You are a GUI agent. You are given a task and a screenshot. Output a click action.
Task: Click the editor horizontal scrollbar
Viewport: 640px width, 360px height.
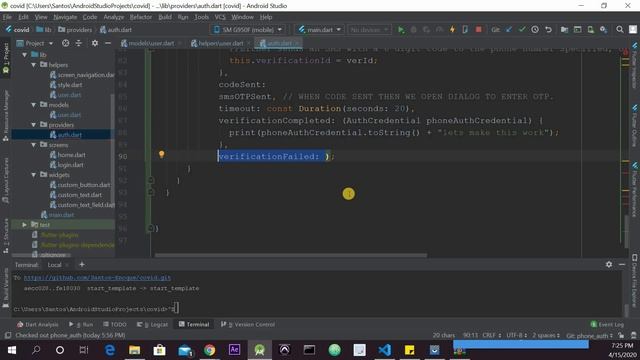291,256
